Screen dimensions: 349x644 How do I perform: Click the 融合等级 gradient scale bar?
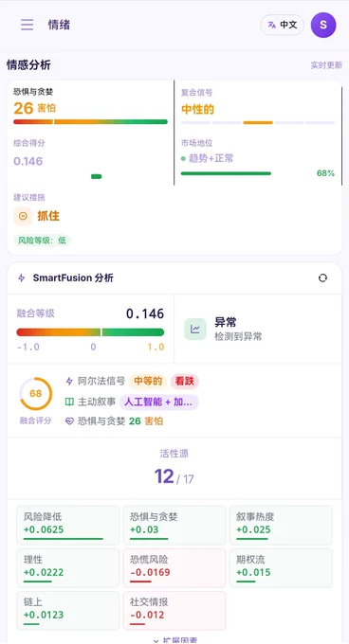pyautogui.click(x=90, y=332)
